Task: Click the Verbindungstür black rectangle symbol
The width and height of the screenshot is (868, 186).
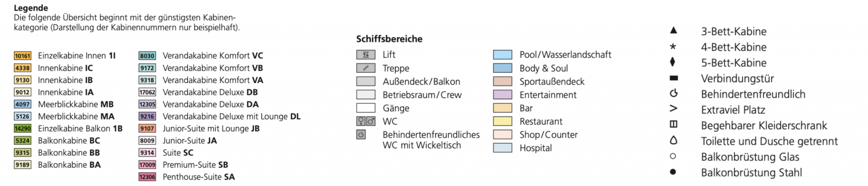Action: pos(673,78)
